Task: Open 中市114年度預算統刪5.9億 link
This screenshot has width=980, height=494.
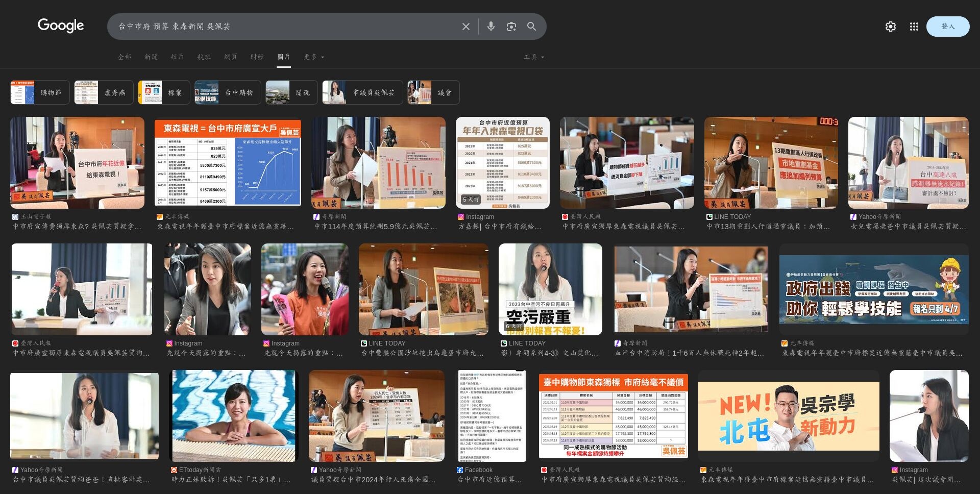Action: [x=376, y=227]
